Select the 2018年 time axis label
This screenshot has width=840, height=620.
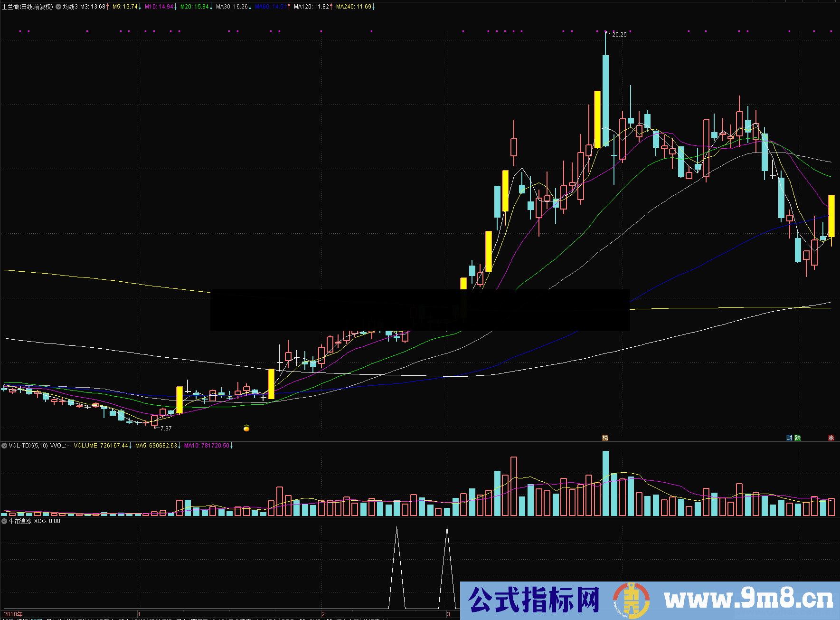13,614
